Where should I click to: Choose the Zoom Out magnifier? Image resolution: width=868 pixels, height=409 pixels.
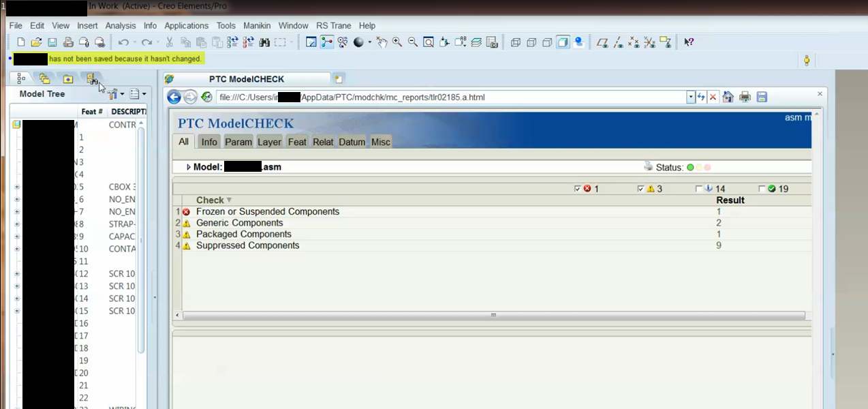(413, 42)
